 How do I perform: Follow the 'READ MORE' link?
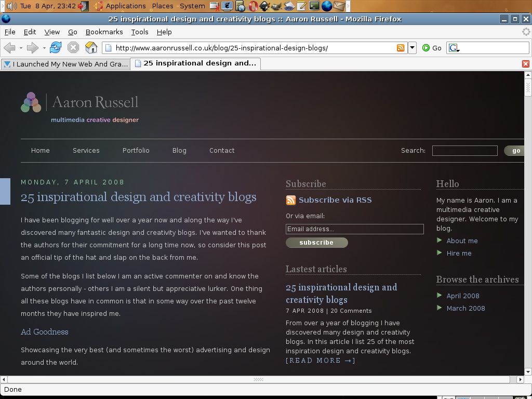pyautogui.click(x=320, y=361)
